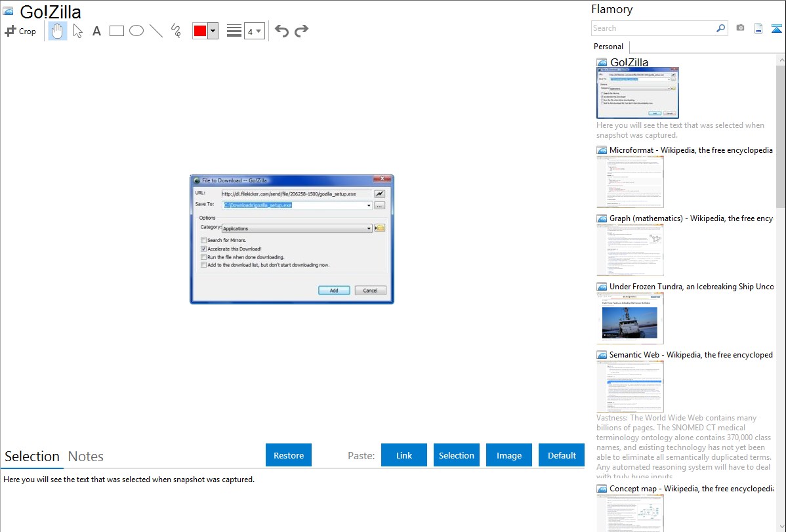The width and height of the screenshot is (786, 532).
Task: Select the rectangle shape tool
Action: 116,31
